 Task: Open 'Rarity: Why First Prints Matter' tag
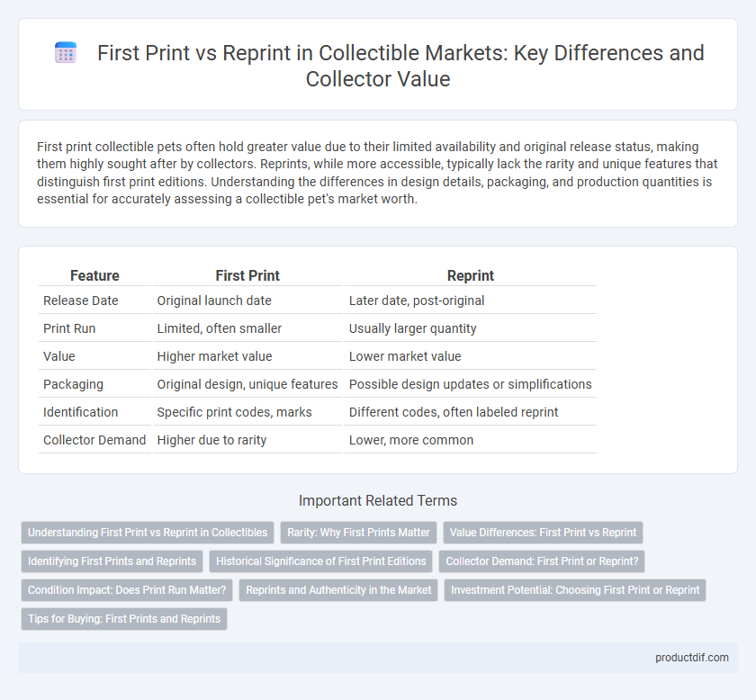point(358,533)
